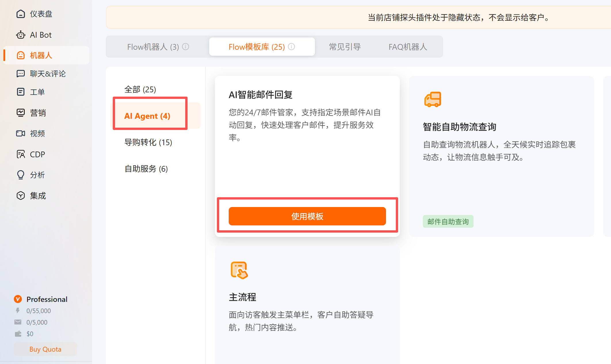Select 全部 (25) category filter

click(140, 89)
